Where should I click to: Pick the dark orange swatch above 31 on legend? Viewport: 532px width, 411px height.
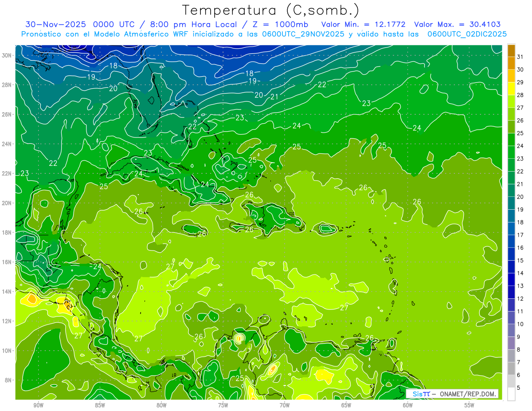(x=511, y=50)
